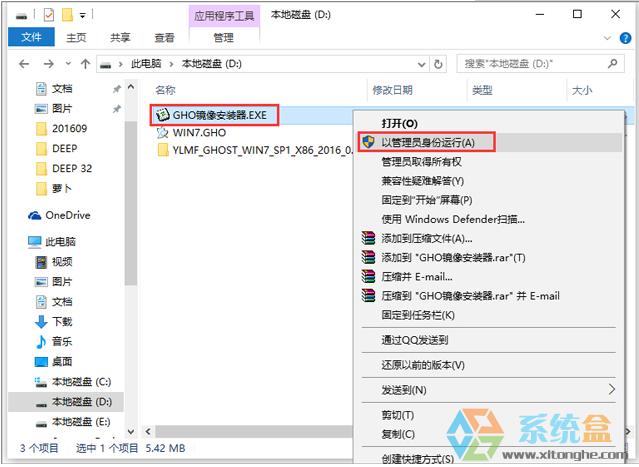This screenshot has height=467, width=639.
Task: Expand the ribbon using the top-right chevron
Action: pos(604,38)
